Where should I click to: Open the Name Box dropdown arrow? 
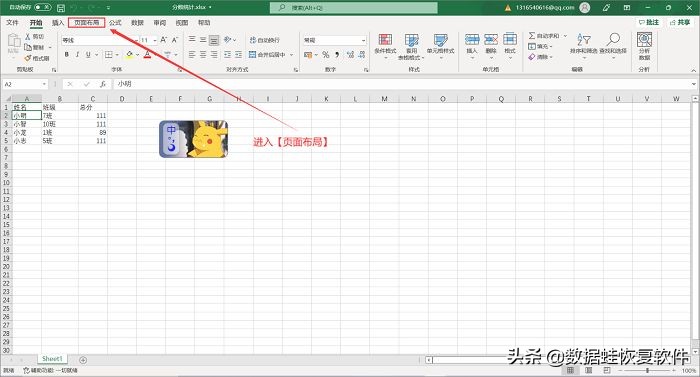tap(44, 84)
